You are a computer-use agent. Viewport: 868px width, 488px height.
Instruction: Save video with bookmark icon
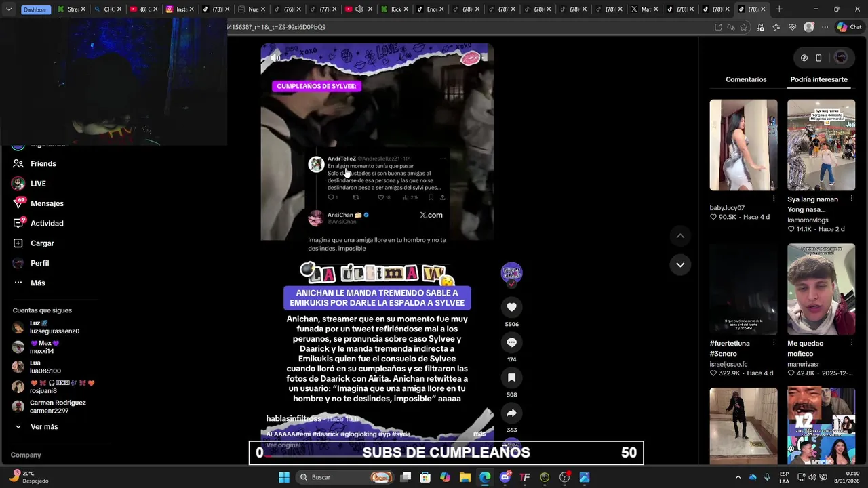511,378
